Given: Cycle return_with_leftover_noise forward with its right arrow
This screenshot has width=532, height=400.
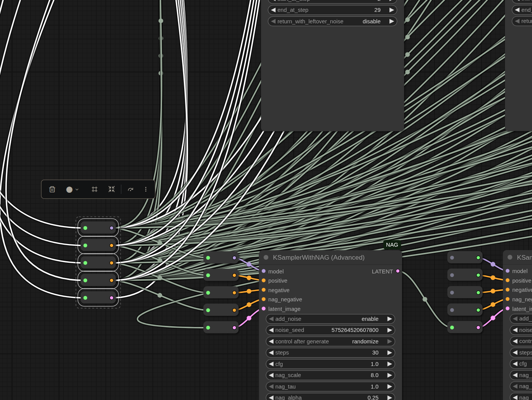Looking at the screenshot, I should (x=392, y=21).
